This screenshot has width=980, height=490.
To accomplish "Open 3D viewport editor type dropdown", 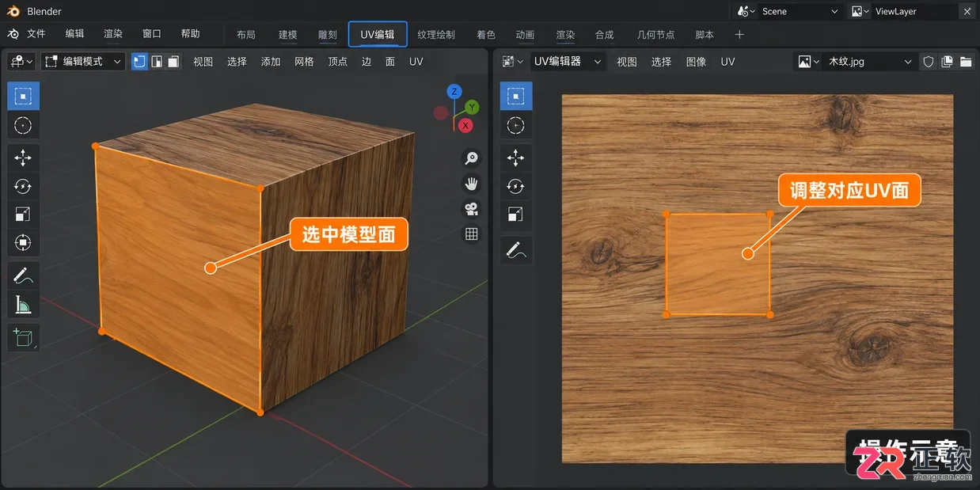I will click(x=21, y=62).
